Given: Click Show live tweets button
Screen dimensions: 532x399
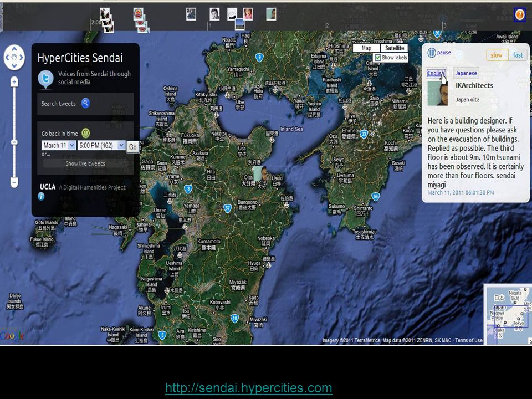Looking at the screenshot, I should tap(85, 163).
